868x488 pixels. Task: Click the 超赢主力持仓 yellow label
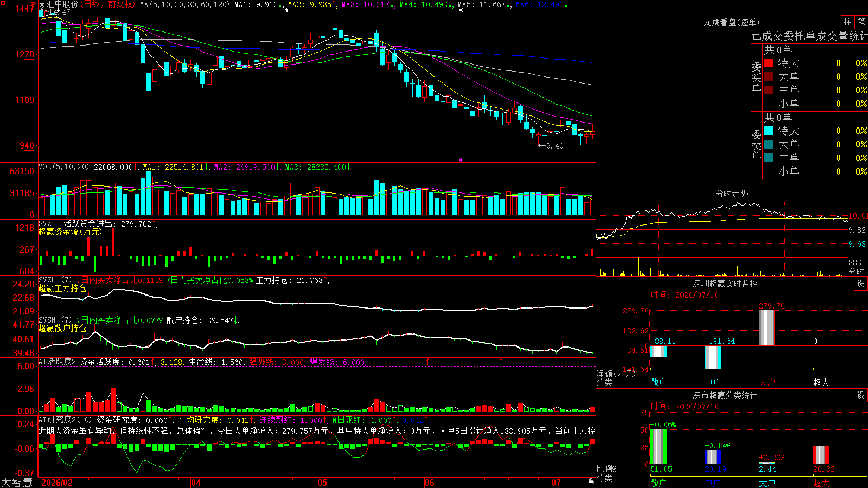(x=62, y=288)
